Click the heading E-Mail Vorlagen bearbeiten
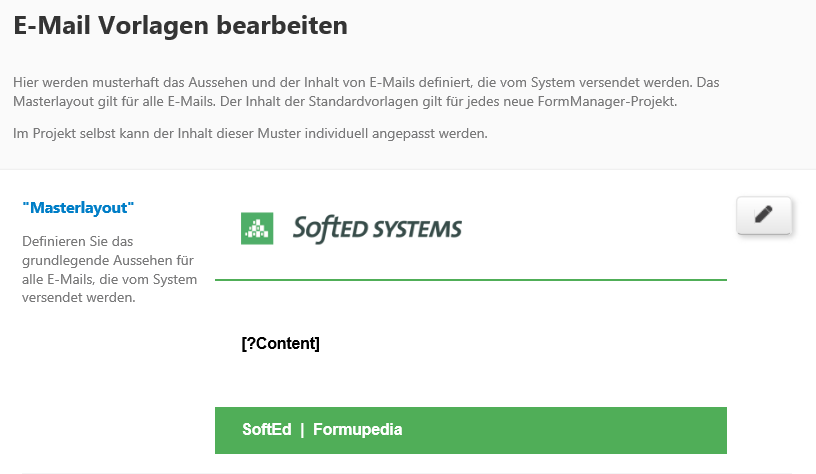 point(181,25)
